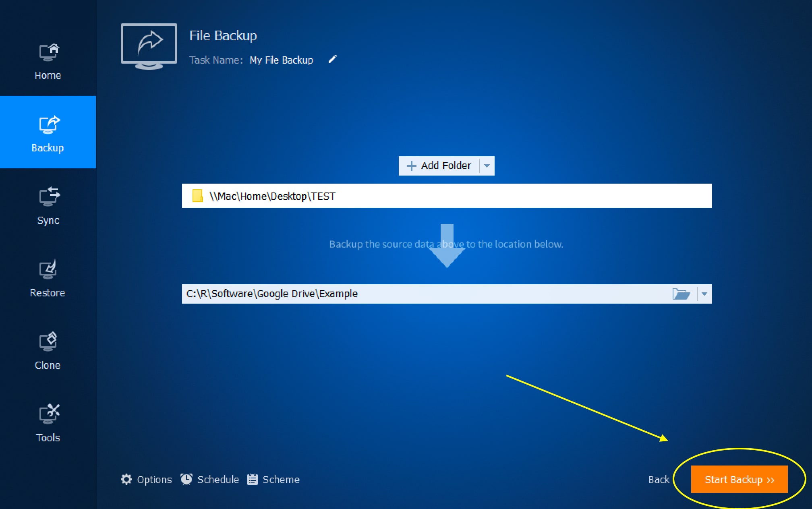The width and height of the screenshot is (812, 509).
Task: Click the large File Backup monitor icon
Action: click(x=149, y=46)
